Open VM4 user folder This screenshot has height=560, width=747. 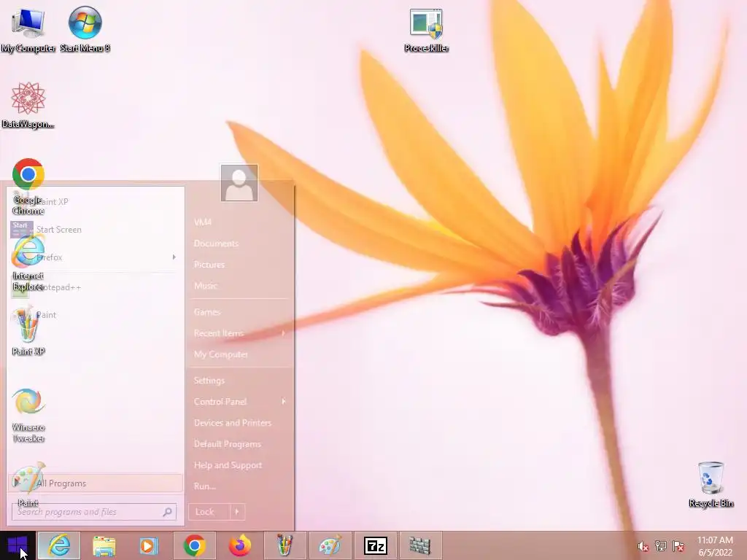coord(203,222)
